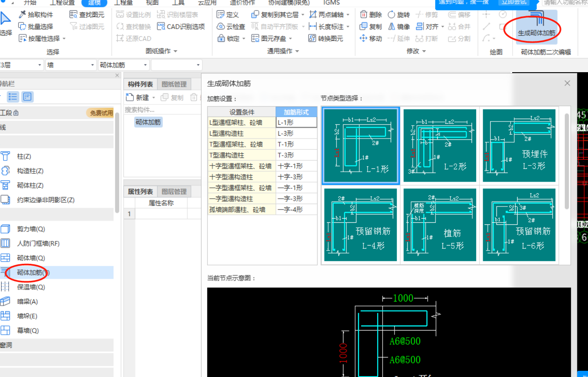
Task: Click the 两点辅轴 (two-point aux axis) tool
Action: pyautogui.click(x=329, y=15)
